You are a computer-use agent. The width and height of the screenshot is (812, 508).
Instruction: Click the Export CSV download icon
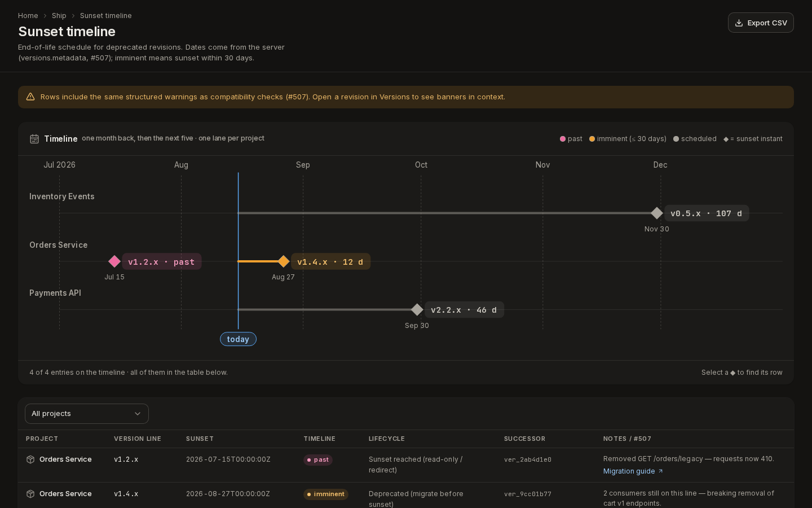click(739, 23)
